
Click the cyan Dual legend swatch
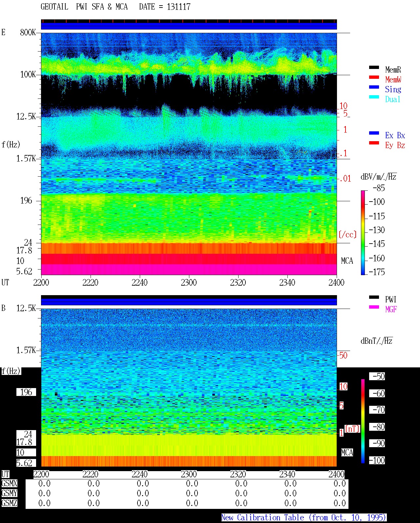pyautogui.click(x=374, y=97)
